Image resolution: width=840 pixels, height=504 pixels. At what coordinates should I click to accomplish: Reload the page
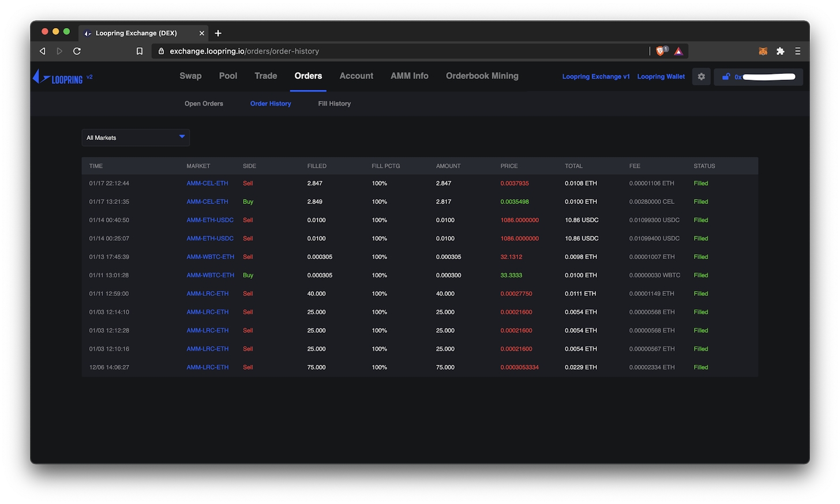77,51
